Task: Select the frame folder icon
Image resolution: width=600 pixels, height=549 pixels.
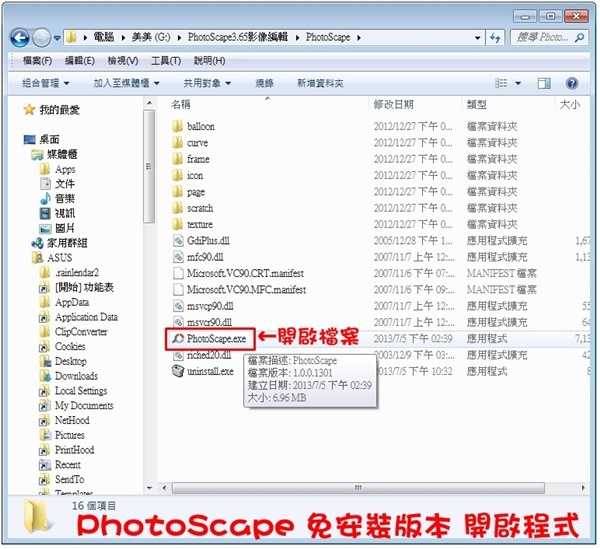Action: pos(178,159)
